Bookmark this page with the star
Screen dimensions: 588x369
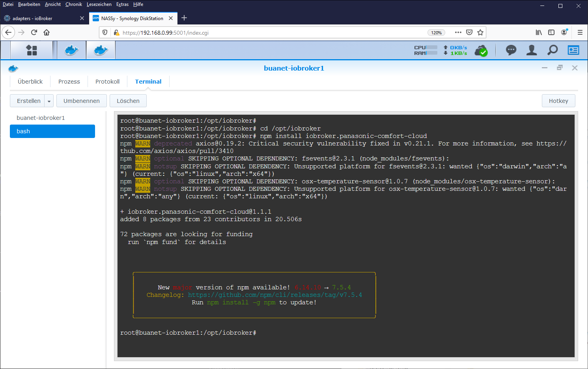click(x=480, y=32)
